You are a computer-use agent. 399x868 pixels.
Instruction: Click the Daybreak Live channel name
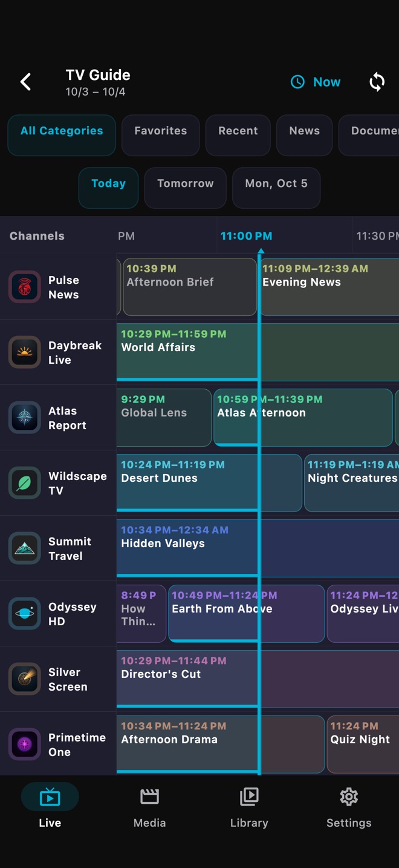tap(75, 353)
